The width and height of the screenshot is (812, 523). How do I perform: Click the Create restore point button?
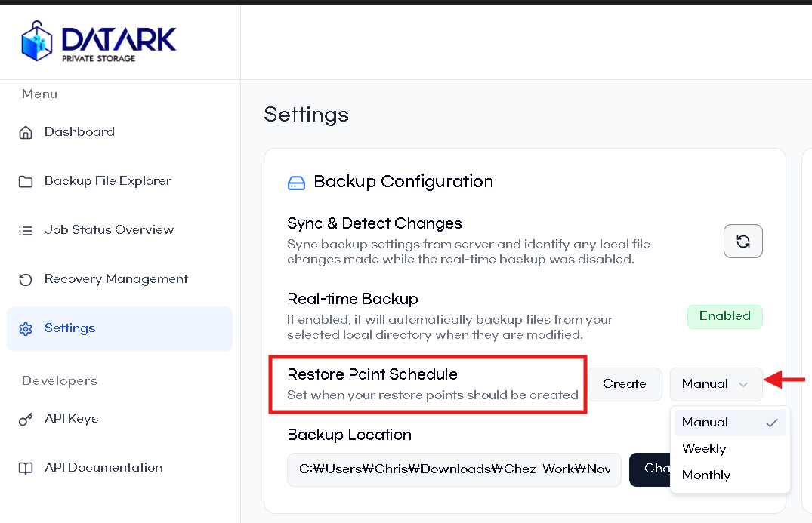pyautogui.click(x=625, y=384)
